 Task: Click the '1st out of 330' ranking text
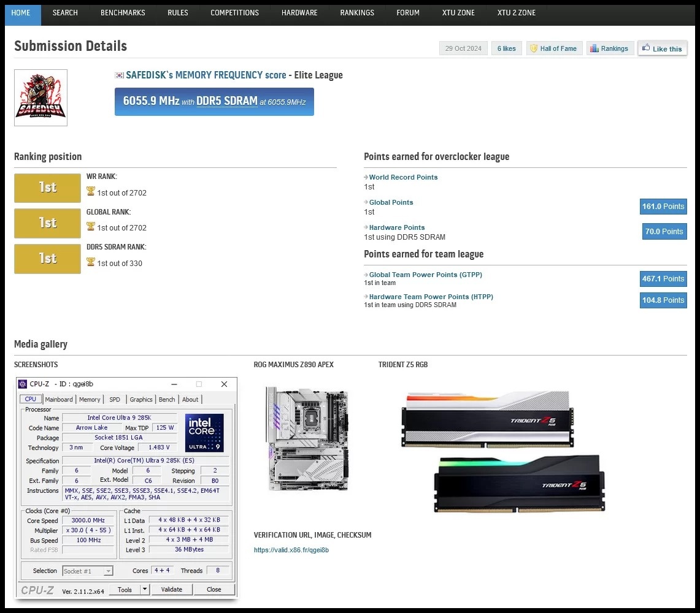(x=120, y=264)
